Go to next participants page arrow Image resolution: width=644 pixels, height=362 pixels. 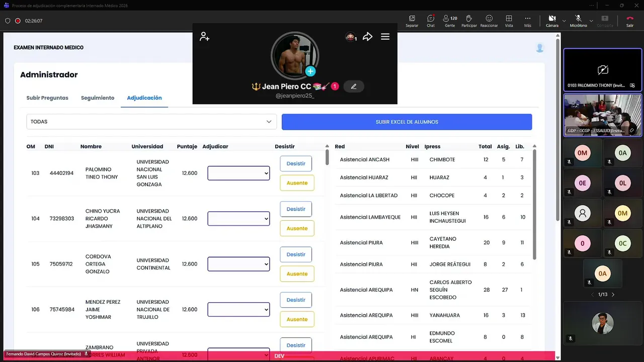(x=613, y=295)
